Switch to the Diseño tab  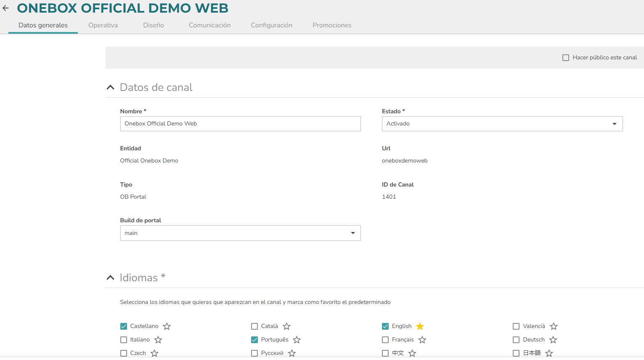154,25
